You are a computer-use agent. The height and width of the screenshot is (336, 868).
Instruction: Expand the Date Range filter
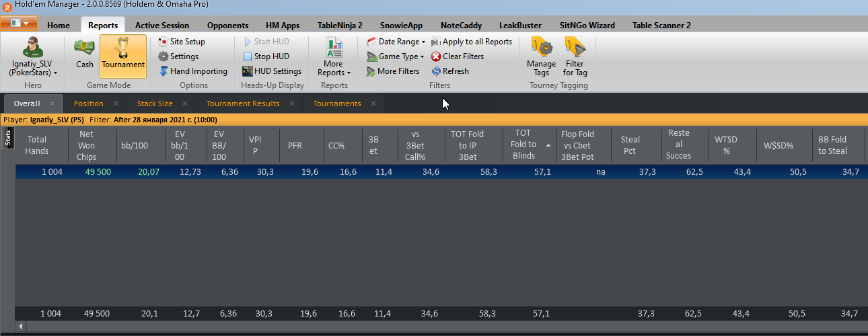[396, 42]
